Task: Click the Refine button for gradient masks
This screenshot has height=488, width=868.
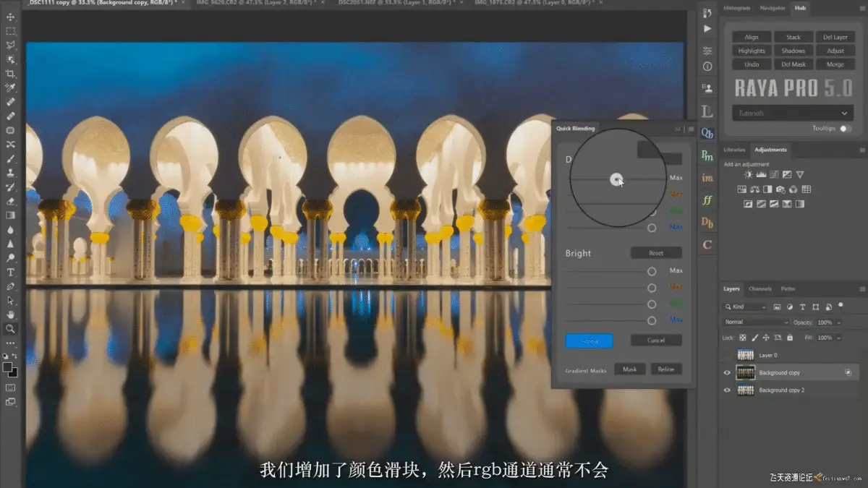Action: click(666, 369)
